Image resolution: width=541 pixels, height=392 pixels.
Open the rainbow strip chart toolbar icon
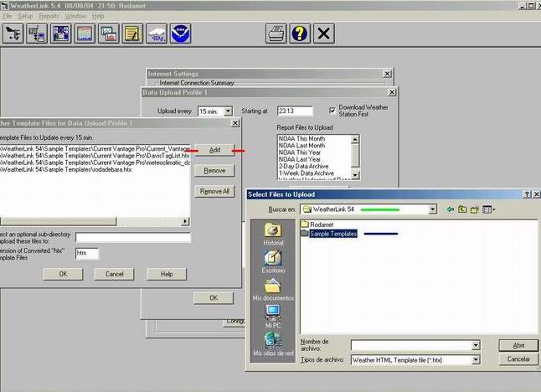tap(85, 34)
